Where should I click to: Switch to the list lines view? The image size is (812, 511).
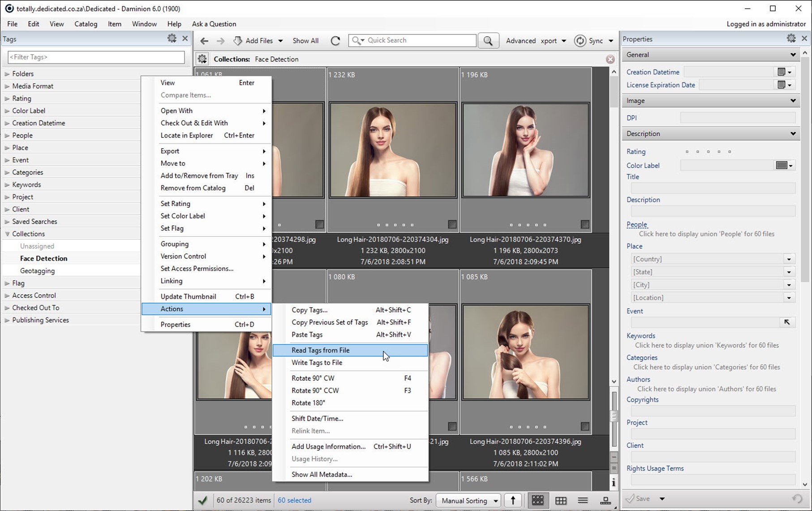[582, 500]
